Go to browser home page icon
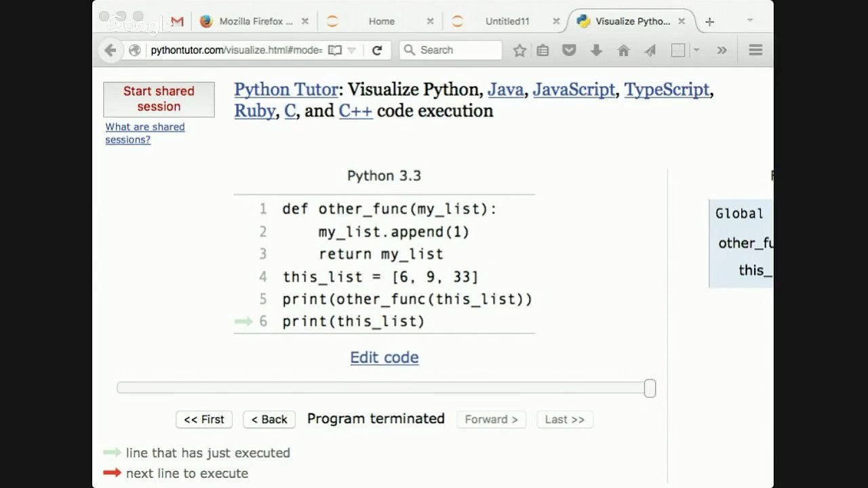 [x=624, y=50]
